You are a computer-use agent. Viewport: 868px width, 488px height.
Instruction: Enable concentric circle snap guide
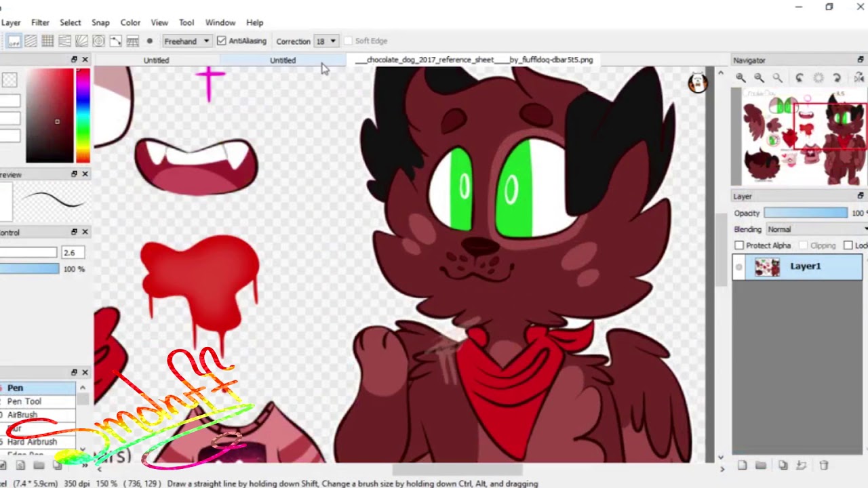point(98,41)
